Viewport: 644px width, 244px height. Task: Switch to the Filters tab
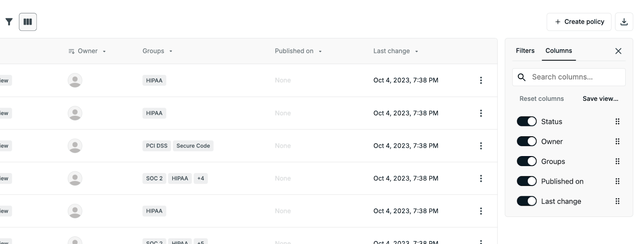click(x=525, y=51)
